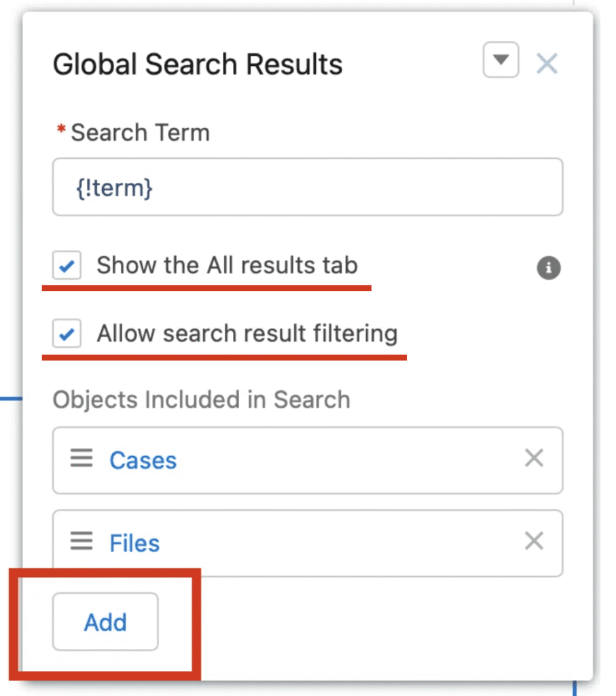Remove Cases from objects included in search

click(x=534, y=459)
